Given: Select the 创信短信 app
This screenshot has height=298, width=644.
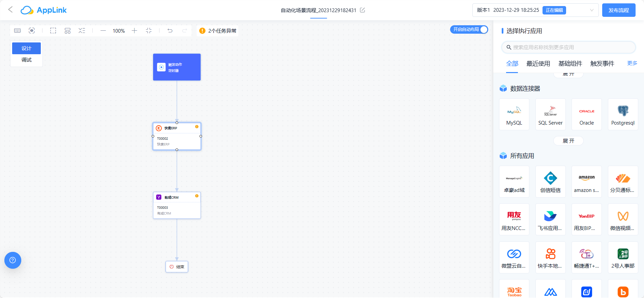Looking at the screenshot, I should tap(550, 182).
